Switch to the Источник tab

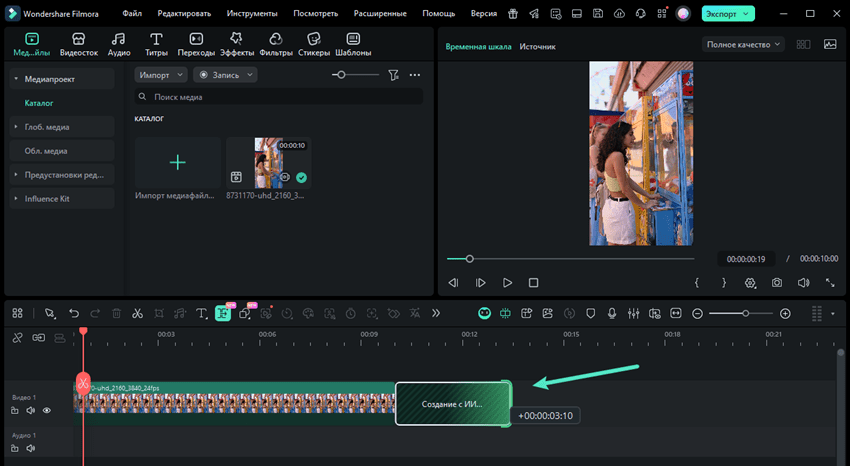pyautogui.click(x=537, y=47)
